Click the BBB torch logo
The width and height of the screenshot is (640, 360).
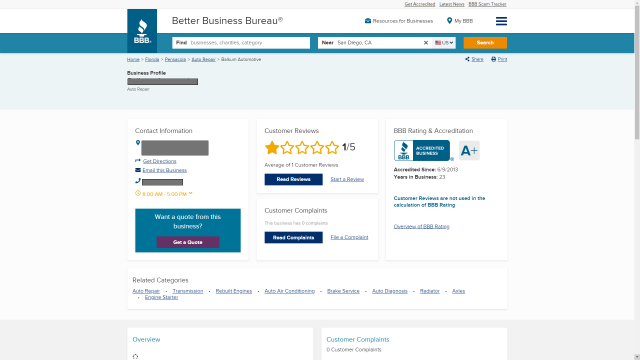pos(142,31)
